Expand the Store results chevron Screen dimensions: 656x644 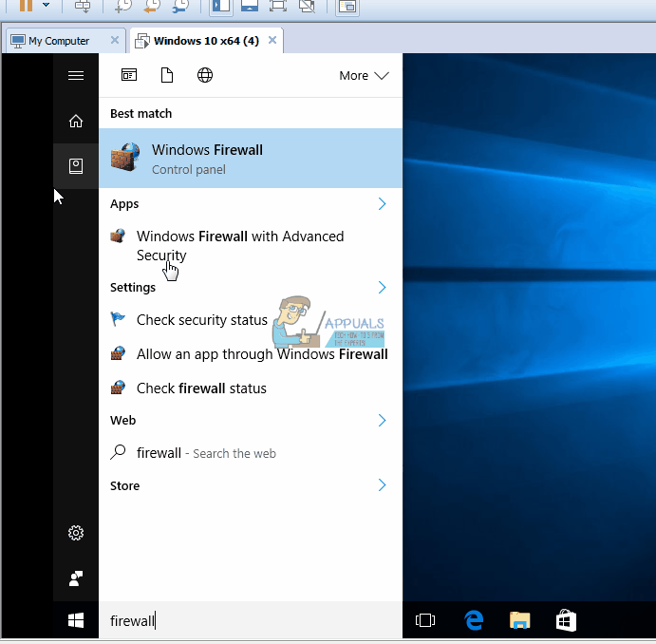[x=382, y=485]
